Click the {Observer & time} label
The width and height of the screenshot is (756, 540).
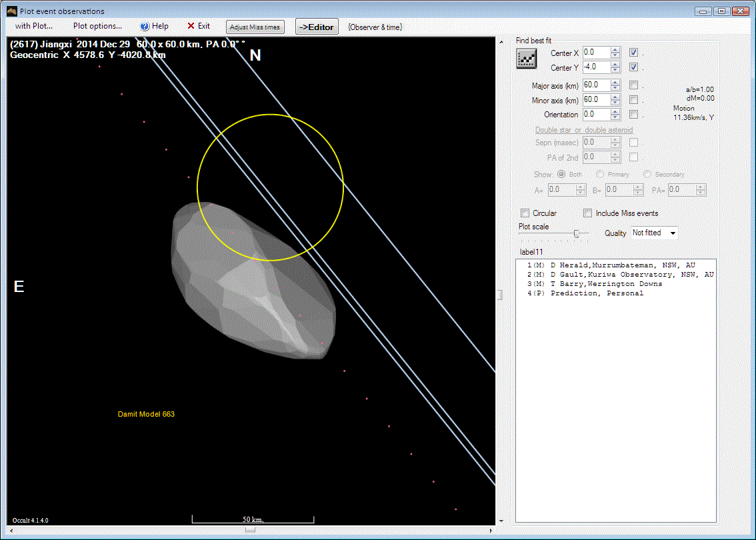(375, 27)
